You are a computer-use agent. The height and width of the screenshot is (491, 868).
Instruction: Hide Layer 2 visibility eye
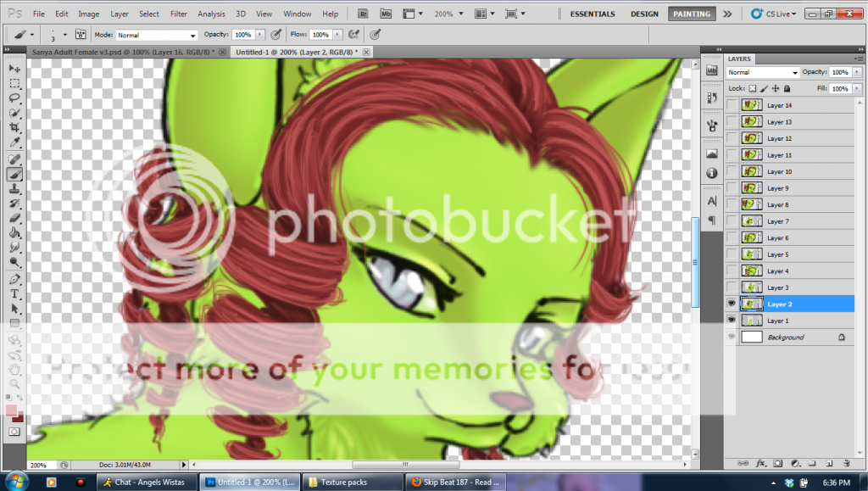point(732,304)
